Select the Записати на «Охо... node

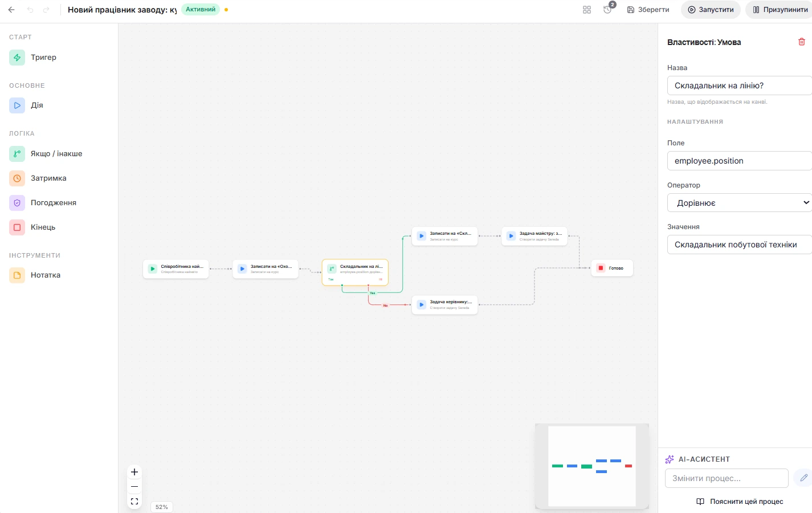click(x=266, y=269)
